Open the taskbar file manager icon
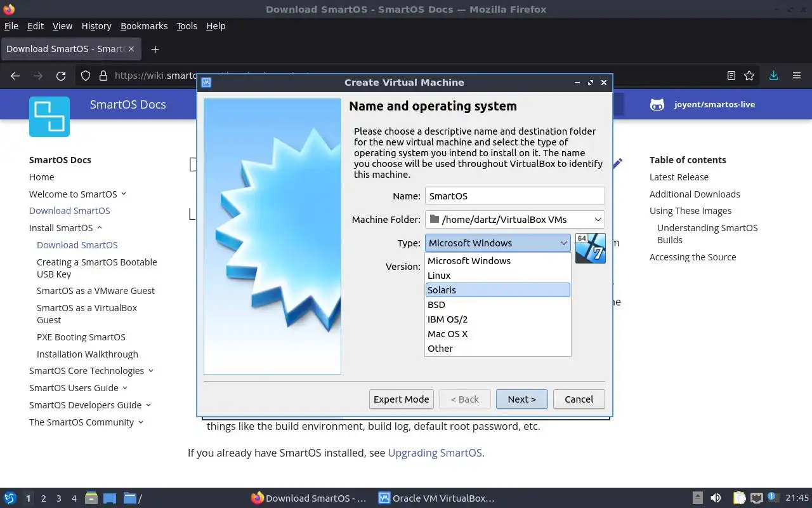This screenshot has width=812, height=508. click(x=91, y=498)
